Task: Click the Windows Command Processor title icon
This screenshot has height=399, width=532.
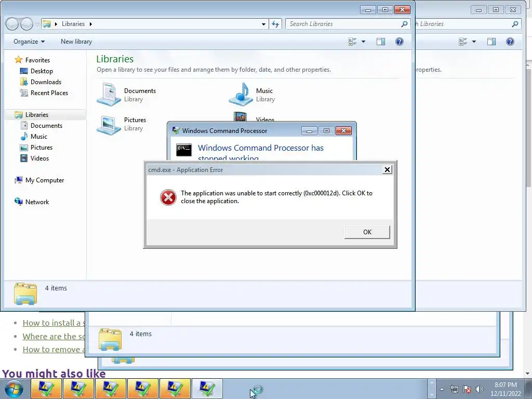Action: pos(176,130)
